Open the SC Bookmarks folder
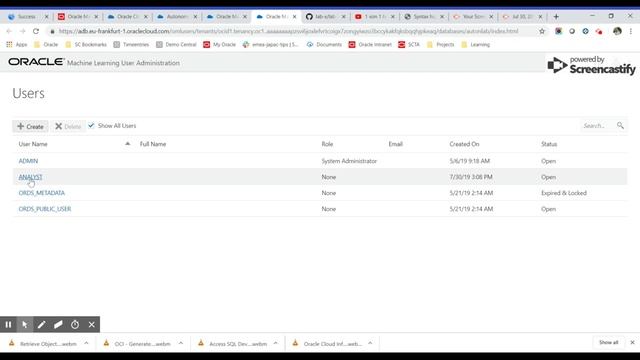 [x=86, y=44]
